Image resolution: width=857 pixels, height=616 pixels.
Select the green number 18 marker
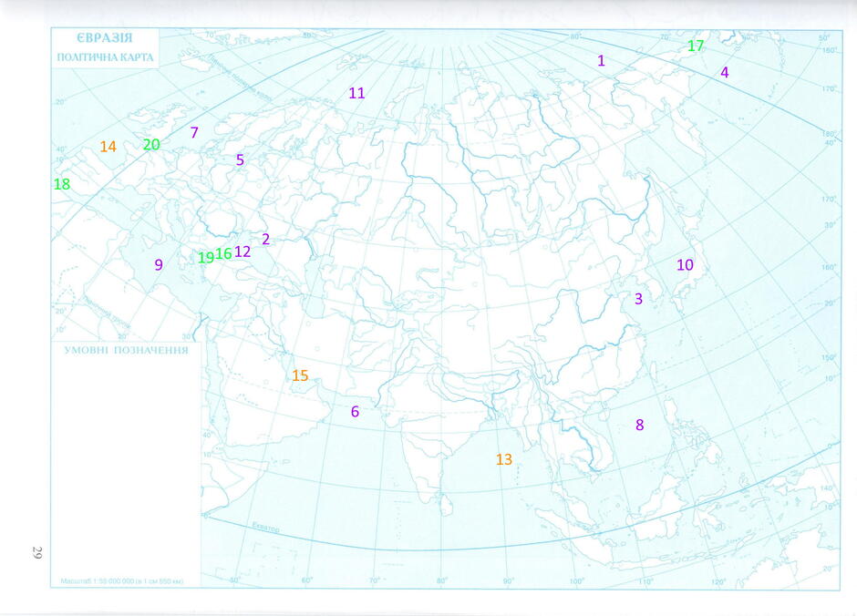[x=62, y=185]
